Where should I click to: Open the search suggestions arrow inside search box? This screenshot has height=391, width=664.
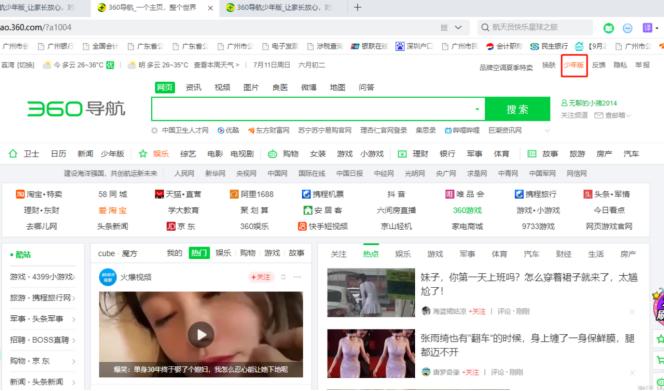477,109
